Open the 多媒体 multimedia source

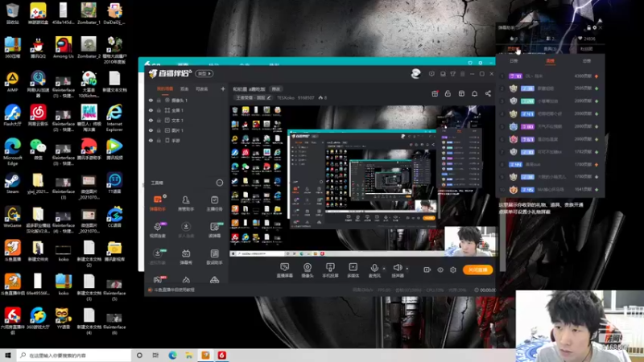coord(353,270)
